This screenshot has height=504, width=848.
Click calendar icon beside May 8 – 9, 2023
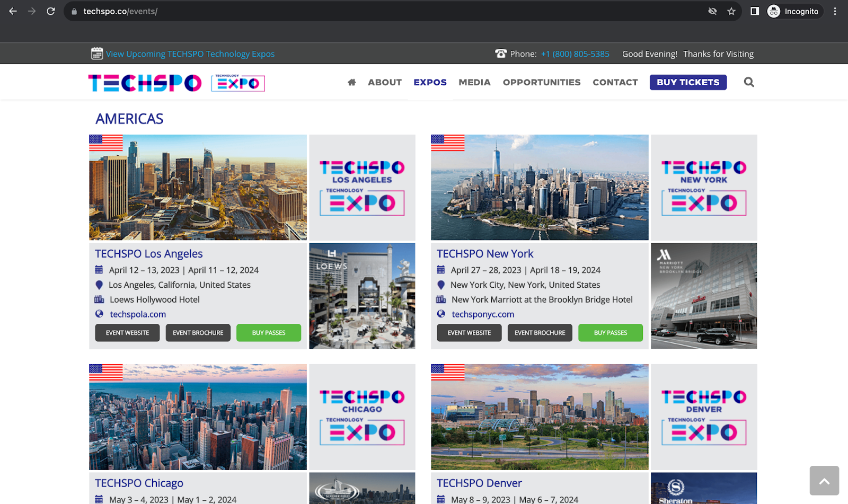tap(440, 499)
